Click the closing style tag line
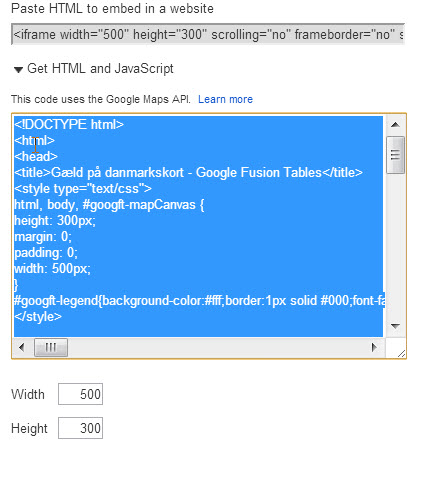The image size is (430, 483). [x=38, y=316]
